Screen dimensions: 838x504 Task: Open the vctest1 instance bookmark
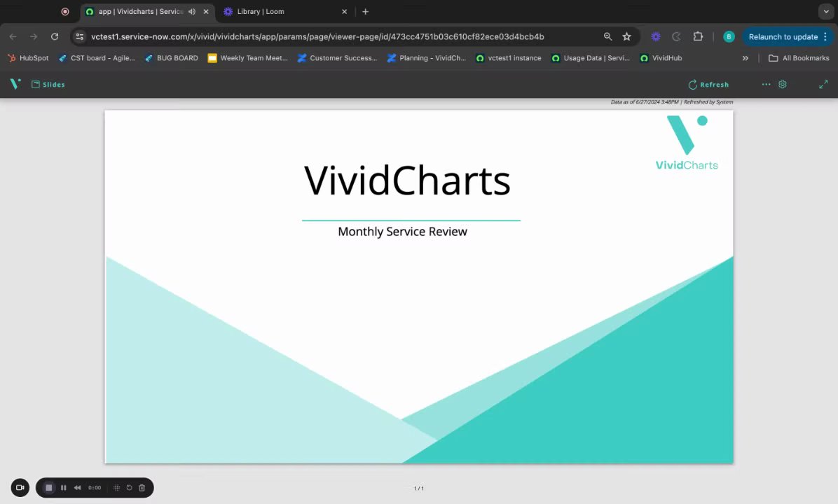pos(508,57)
